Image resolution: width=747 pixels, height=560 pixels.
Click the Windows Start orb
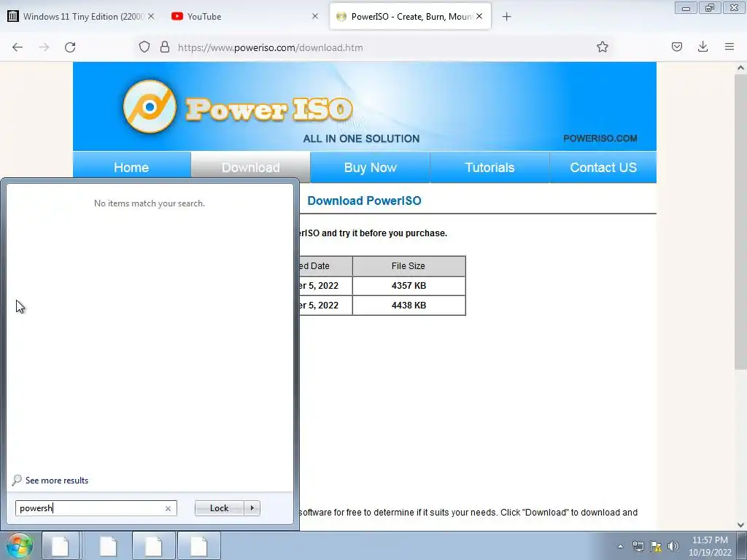click(20, 545)
